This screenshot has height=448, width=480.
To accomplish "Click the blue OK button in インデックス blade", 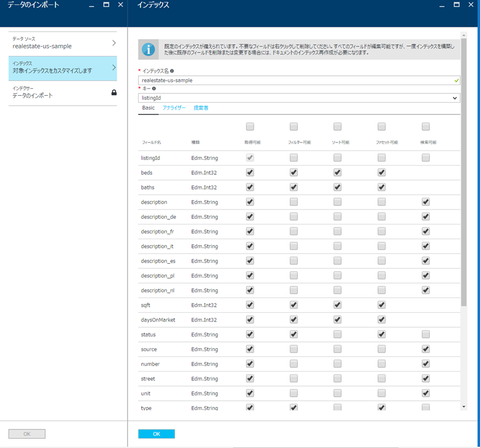I will (156, 434).
